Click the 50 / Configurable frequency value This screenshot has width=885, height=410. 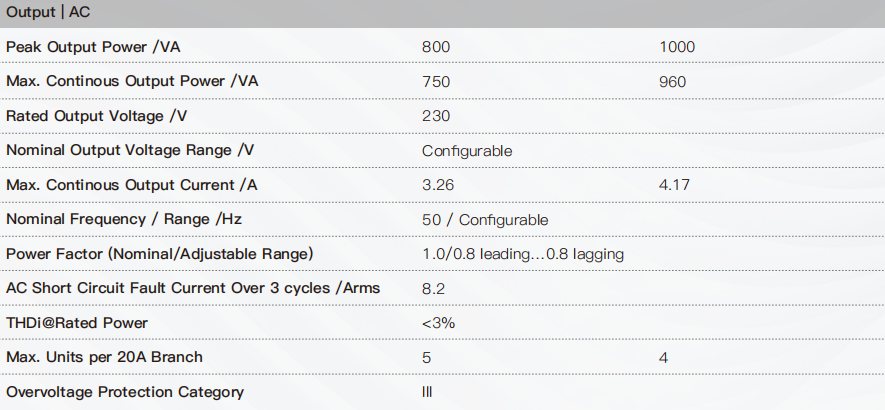[485, 220]
